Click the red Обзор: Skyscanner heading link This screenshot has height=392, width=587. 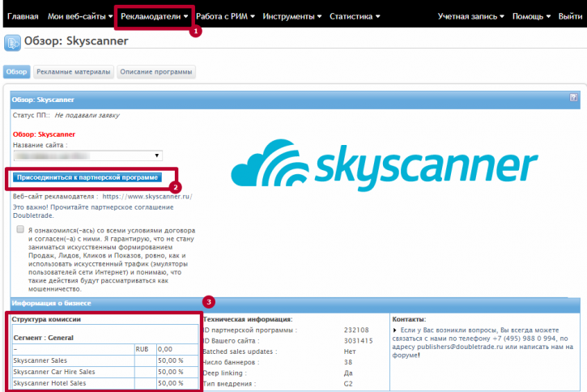pyautogui.click(x=44, y=134)
